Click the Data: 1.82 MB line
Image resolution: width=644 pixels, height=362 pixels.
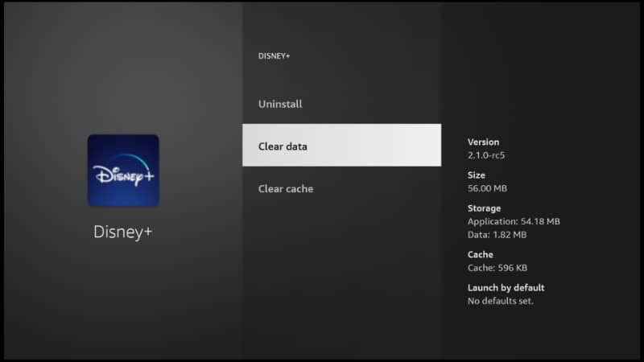pyautogui.click(x=497, y=234)
